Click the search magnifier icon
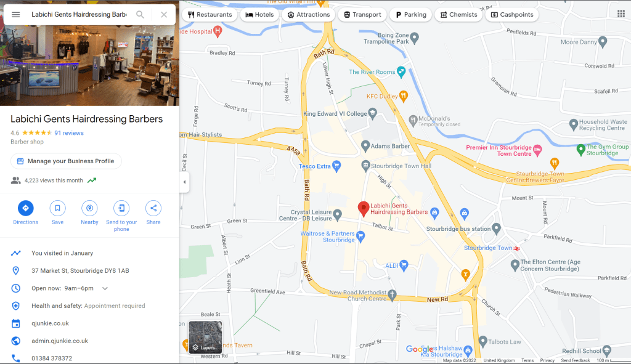Viewport: 631px width, 364px height. pos(140,15)
